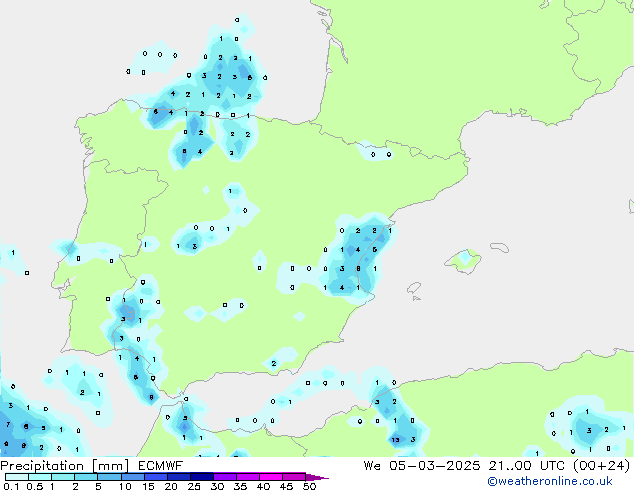Click the 40–45 mm magenta legend swatch

(x=271, y=477)
